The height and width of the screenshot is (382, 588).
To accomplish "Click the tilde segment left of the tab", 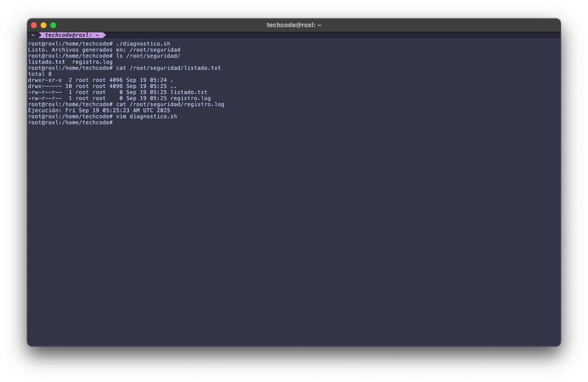I will (x=33, y=35).
